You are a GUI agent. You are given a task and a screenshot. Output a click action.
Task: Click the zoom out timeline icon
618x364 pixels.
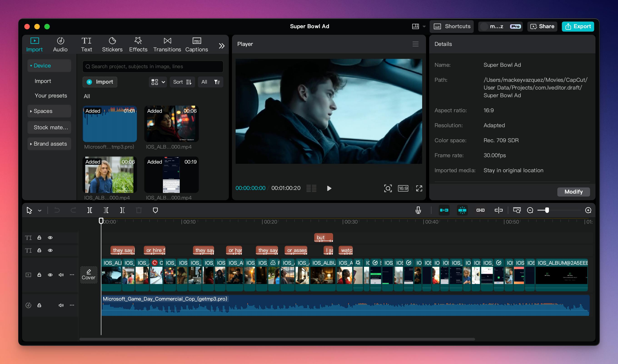[x=530, y=210]
